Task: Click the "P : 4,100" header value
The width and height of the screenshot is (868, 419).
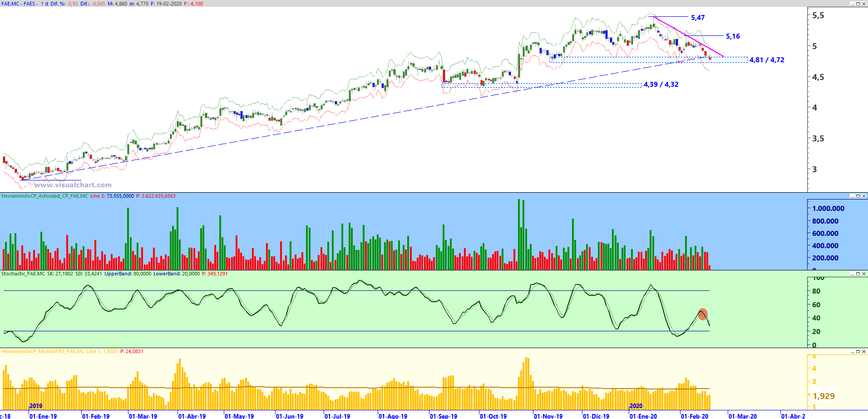Action: coord(193,4)
